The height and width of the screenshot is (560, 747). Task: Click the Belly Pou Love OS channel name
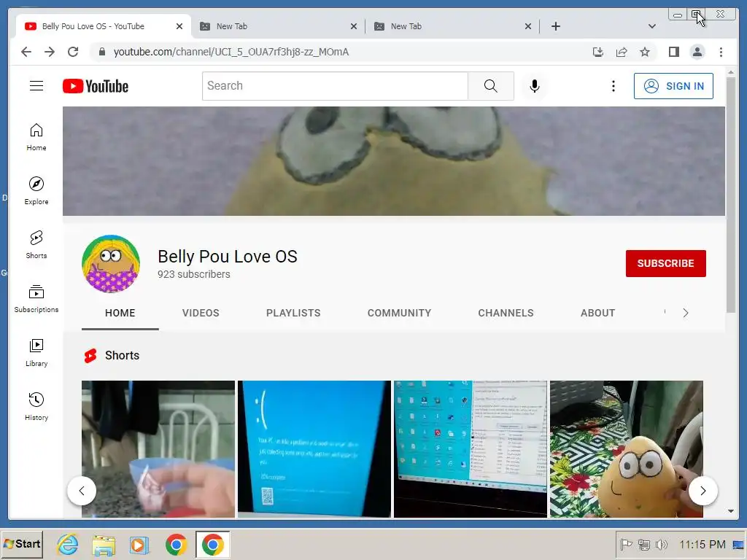pyautogui.click(x=228, y=257)
